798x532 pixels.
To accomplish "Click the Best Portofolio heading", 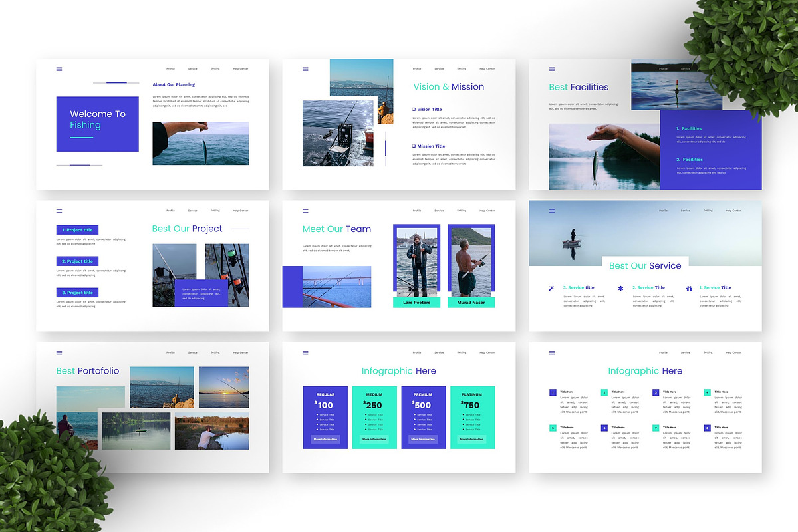I will 88,371.
